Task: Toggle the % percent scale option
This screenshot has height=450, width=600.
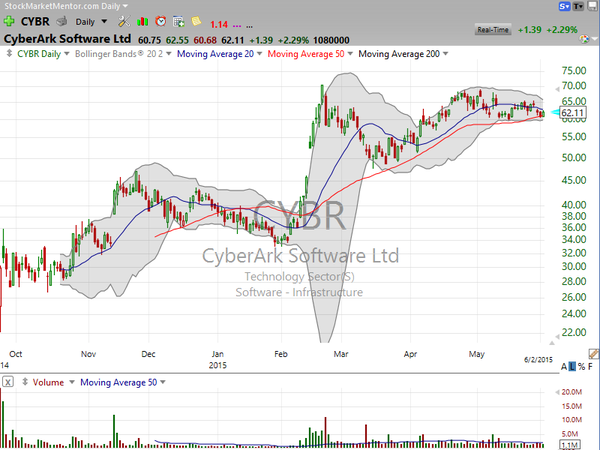Action: 582,367
